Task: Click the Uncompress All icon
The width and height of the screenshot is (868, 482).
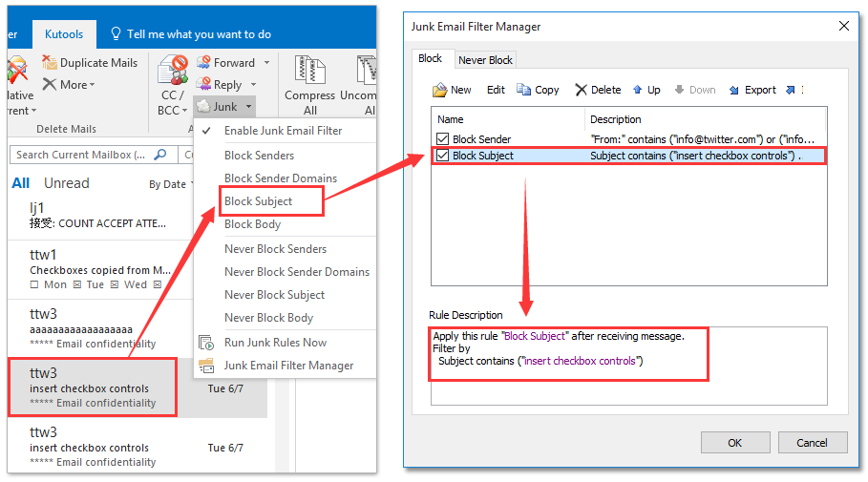Action: pyautogui.click(x=367, y=71)
